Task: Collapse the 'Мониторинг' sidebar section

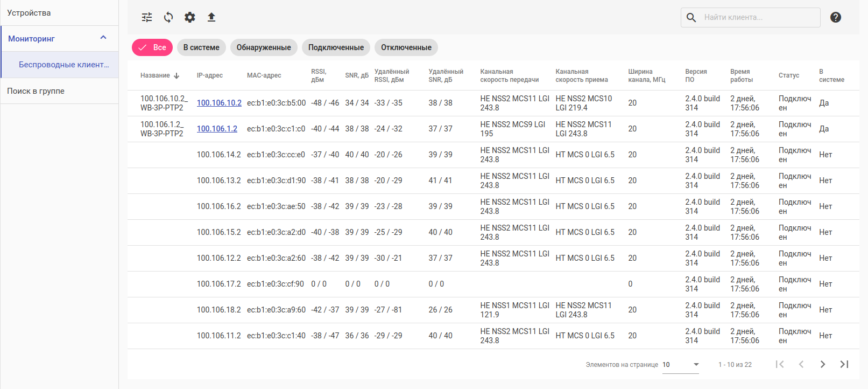Action: coord(103,38)
